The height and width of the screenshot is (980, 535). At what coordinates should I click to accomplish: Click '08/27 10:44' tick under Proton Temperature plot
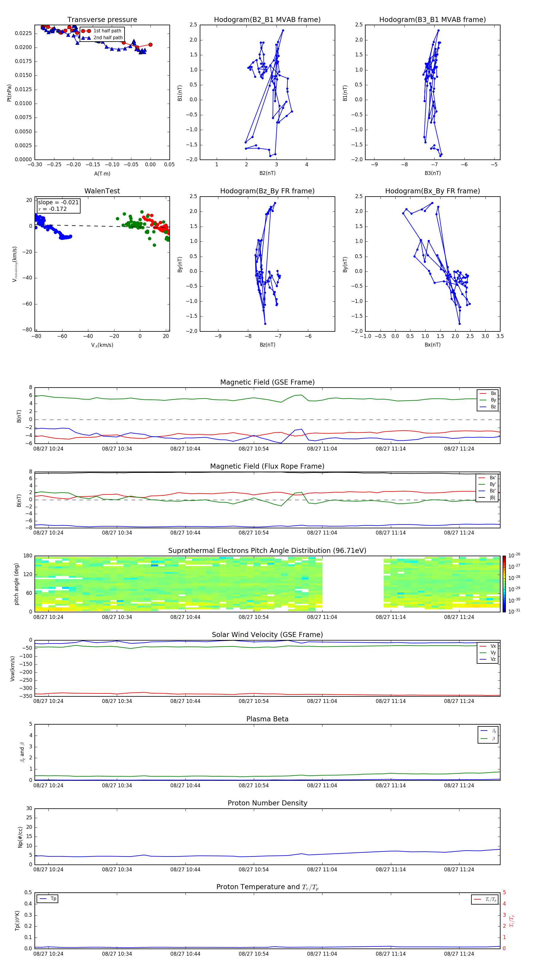185,954
